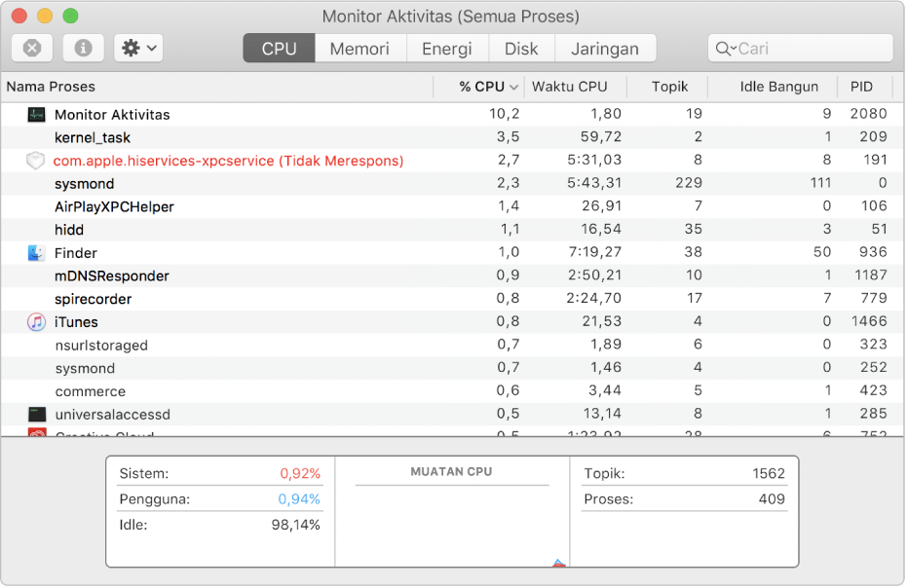The height and width of the screenshot is (588, 907).
Task: Sort by the Idle Bangun column header
Action: (x=773, y=87)
